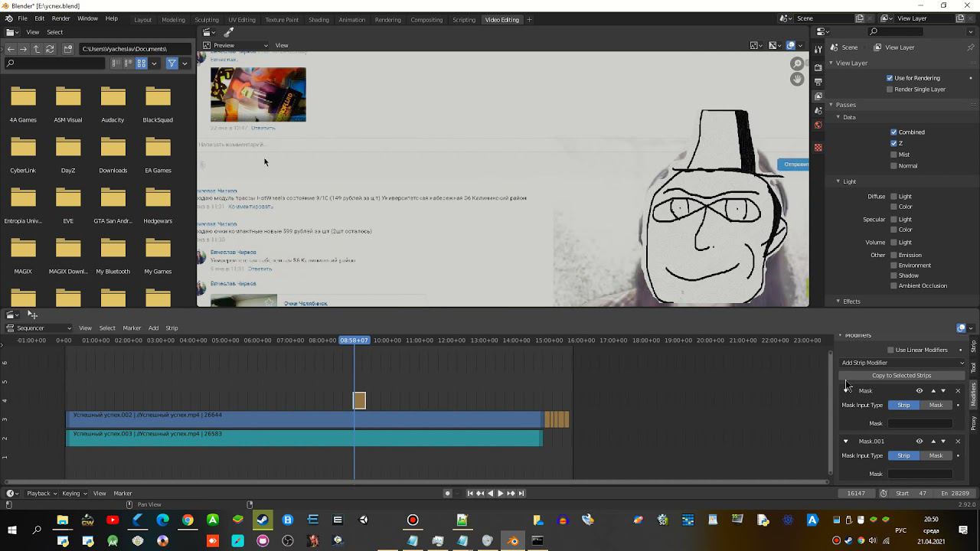Click the zoom magnifier in preview

pos(797,64)
